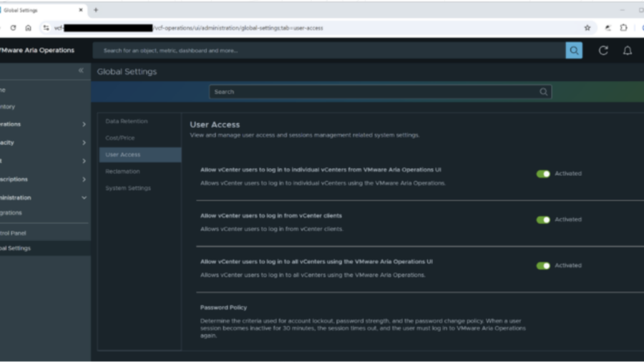Screen dimensions: 644x362
Task: Collapse the left navigation with double-chevron
Action: [x=81, y=71]
